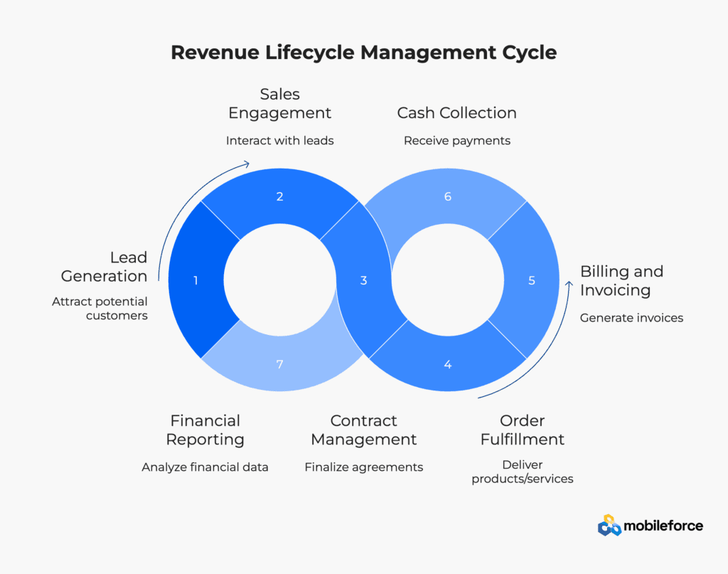The image size is (728, 574).
Task: Click the Billing and Invoicing heading
Action: (621, 280)
